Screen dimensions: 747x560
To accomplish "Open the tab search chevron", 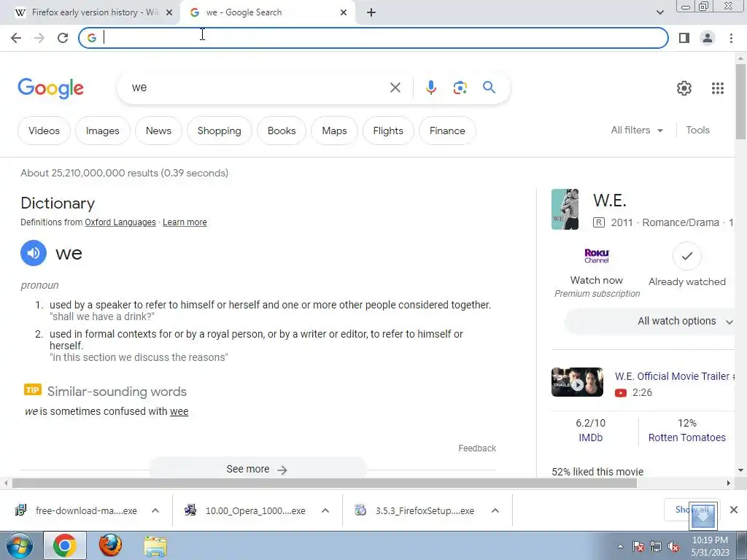I will 659,13.
